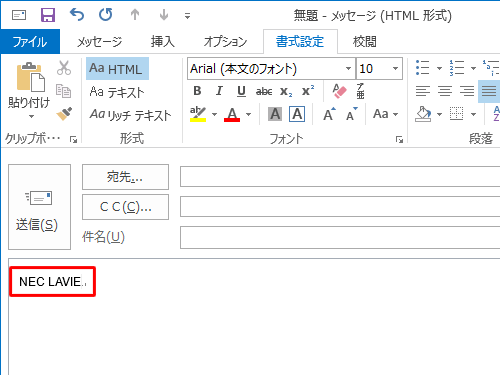Open font color dropdown arrow
This screenshot has width=500, height=375.
[249, 114]
